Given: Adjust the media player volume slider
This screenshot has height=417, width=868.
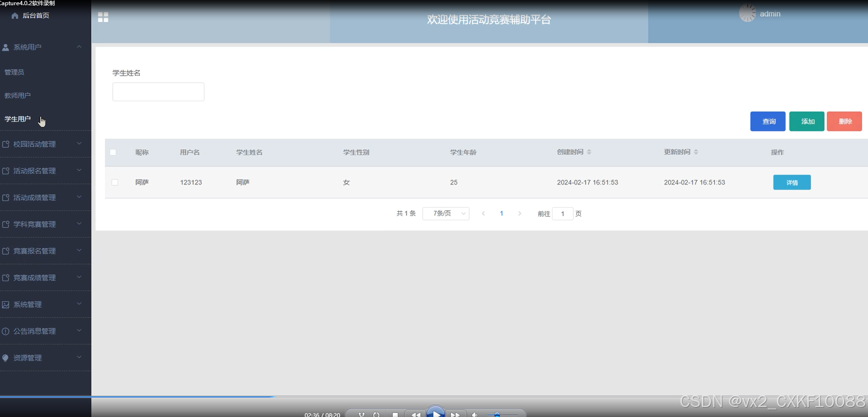Looking at the screenshot, I should click(x=502, y=415).
